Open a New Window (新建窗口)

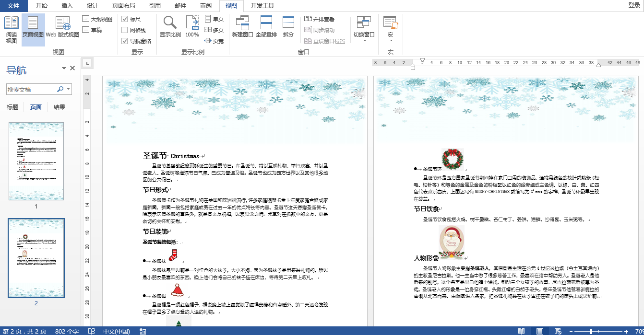coord(242,27)
